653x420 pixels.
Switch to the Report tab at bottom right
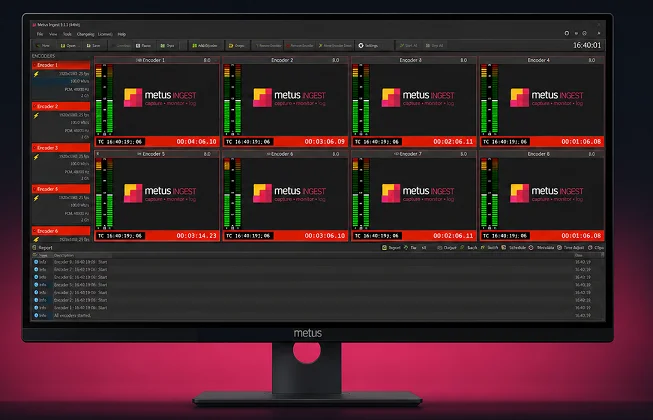tap(391, 248)
